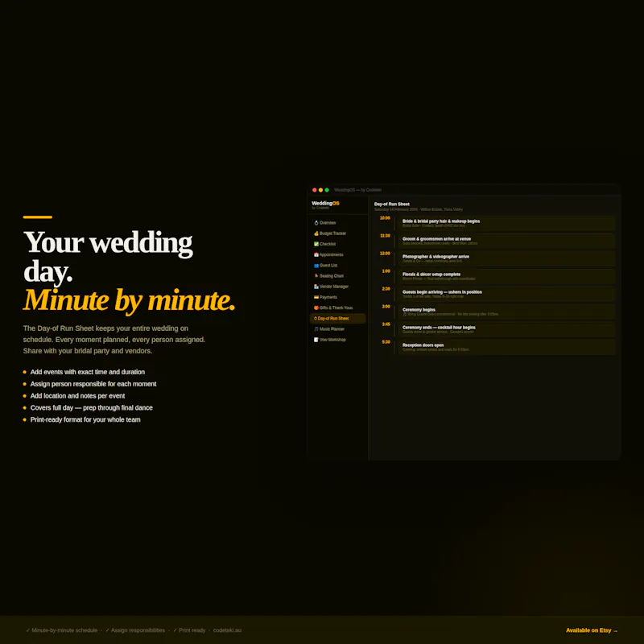Select the credit card Payments icon
Image resolution: width=644 pixels, height=644 pixels.
pyautogui.click(x=316, y=297)
